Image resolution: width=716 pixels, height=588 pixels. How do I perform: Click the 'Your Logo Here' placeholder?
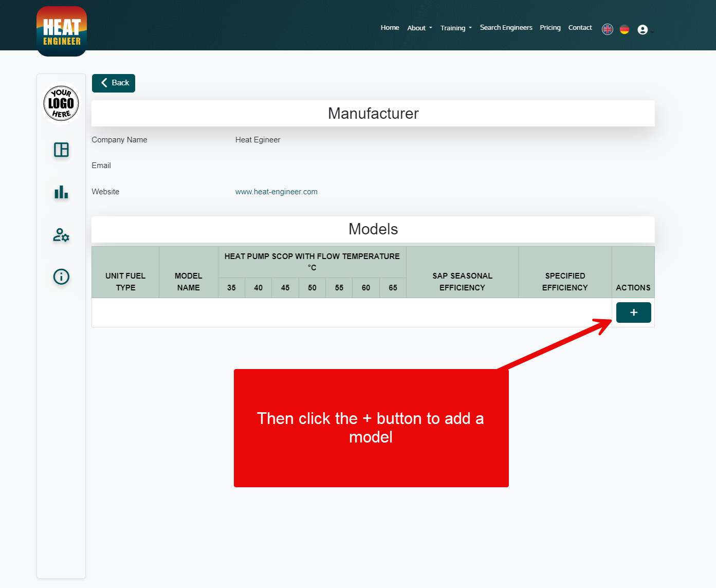pyautogui.click(x=61, y=103)
